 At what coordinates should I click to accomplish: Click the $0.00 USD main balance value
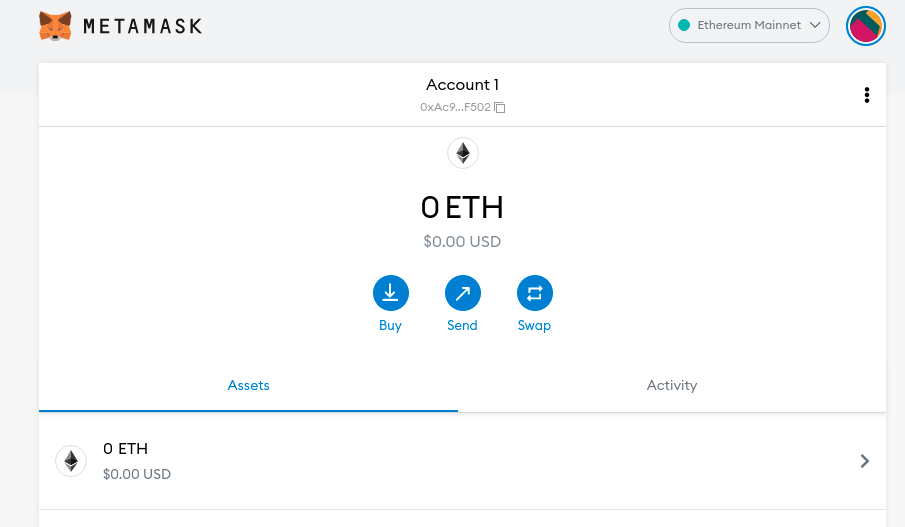pos(462,241)
